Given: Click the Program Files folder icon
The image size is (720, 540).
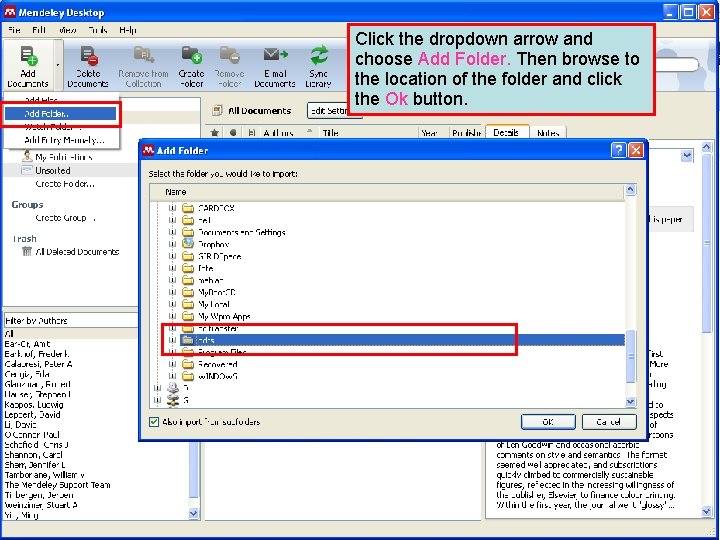Looking at the screenshot, I should tap(187, 352).
